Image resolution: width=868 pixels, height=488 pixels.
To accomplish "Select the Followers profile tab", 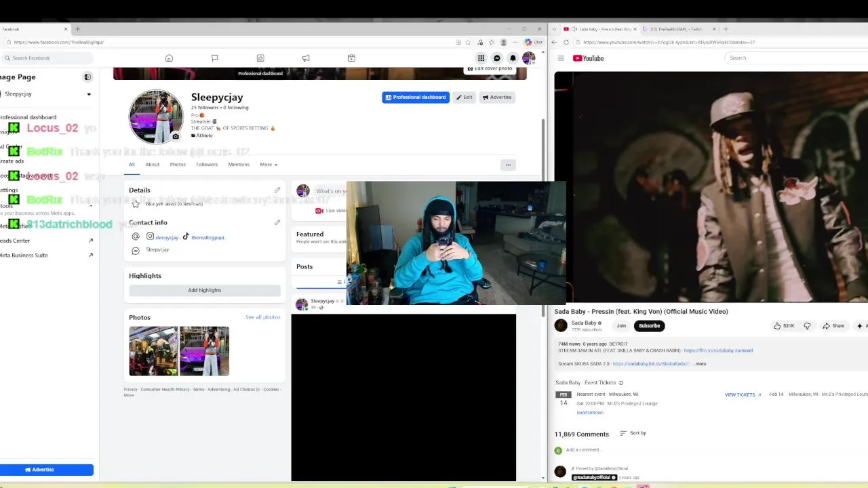I will (207, 165).
